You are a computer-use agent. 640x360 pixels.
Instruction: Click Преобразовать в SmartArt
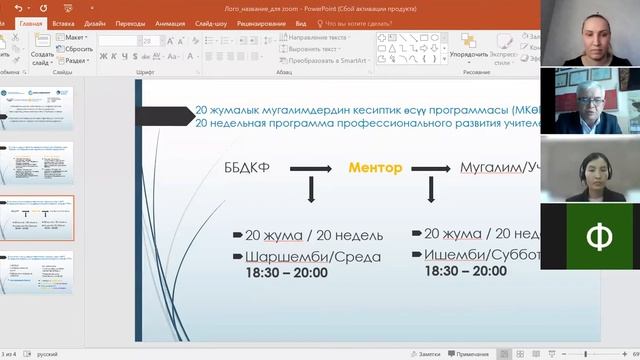325,60
